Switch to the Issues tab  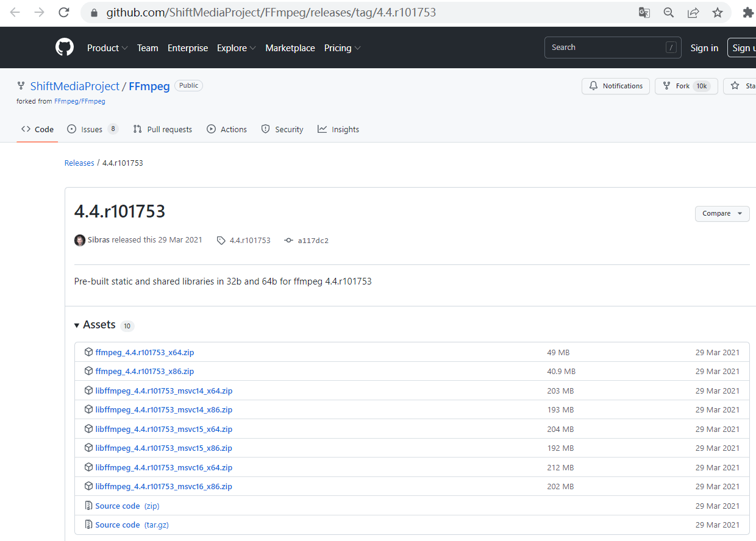[93, 129]
